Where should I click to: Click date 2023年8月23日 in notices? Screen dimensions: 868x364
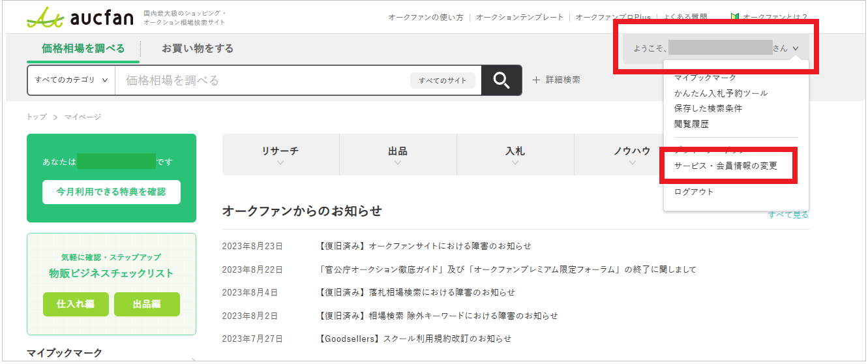pos(252,246)
